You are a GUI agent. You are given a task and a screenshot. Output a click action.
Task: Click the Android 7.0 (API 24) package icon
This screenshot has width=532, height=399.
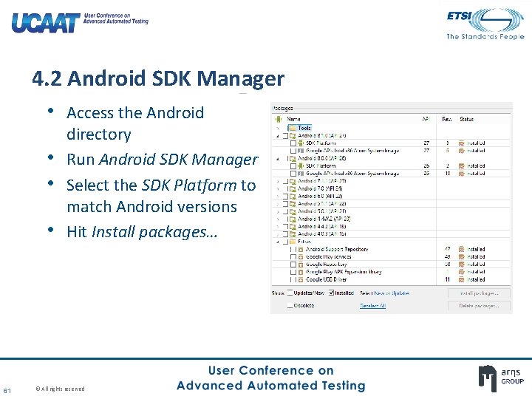pos(293,188)
